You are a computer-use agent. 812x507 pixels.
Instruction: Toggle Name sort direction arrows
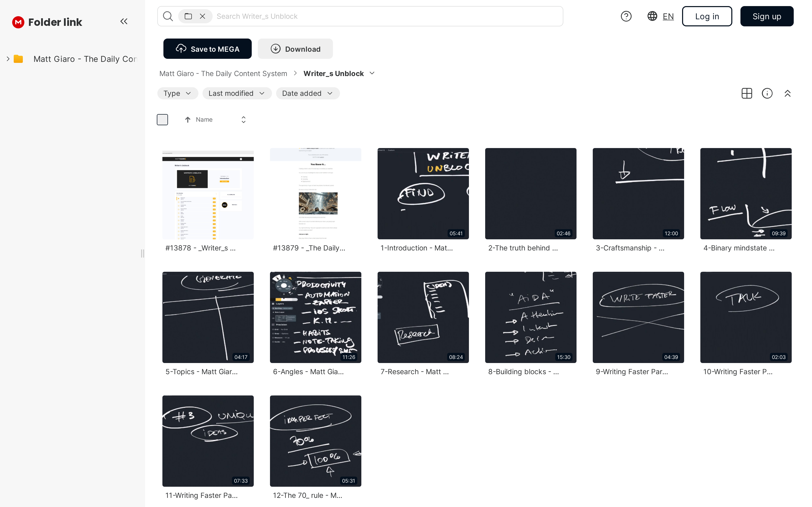[x=244, y=120]
